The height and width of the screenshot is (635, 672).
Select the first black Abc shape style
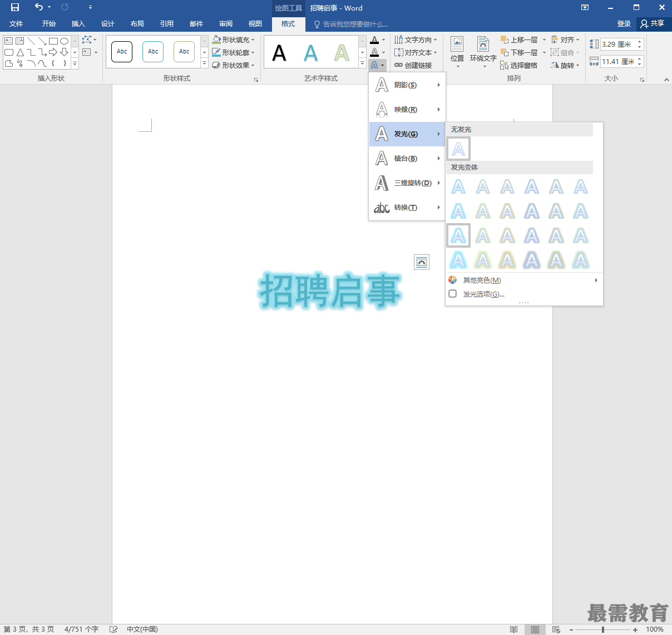point(122,52)
